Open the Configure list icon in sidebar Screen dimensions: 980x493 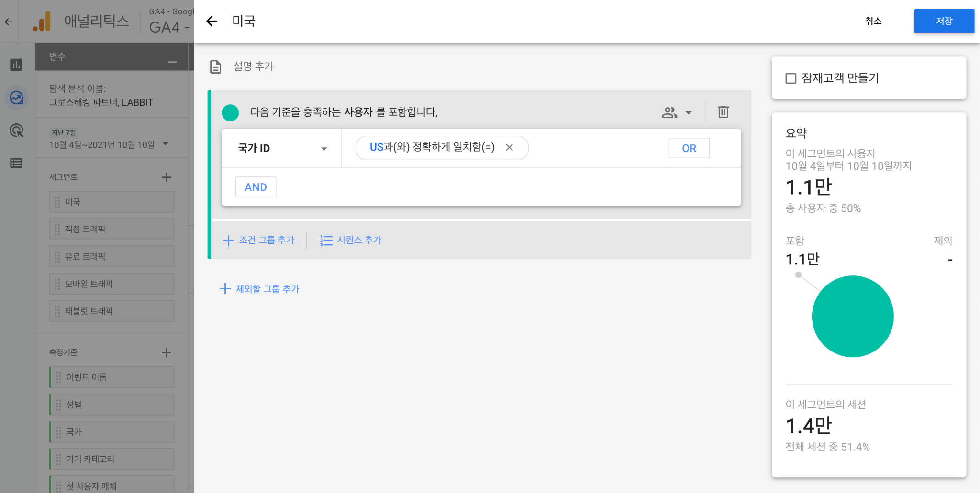tap(16, 163)
